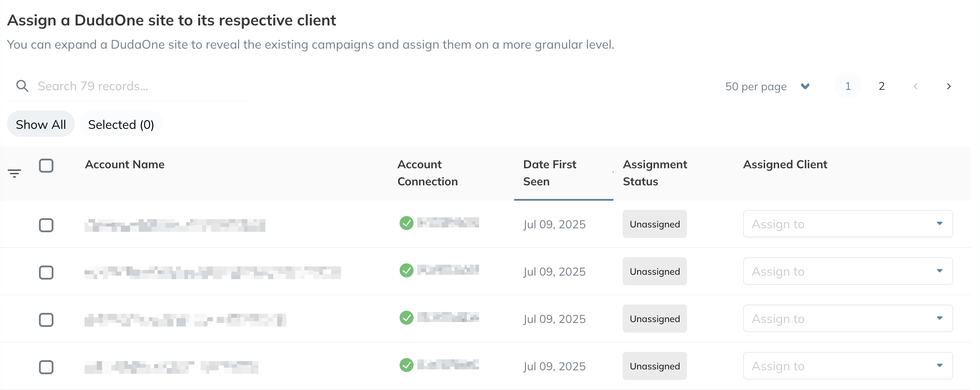Click first row green connection checkmark

(406, 223)
